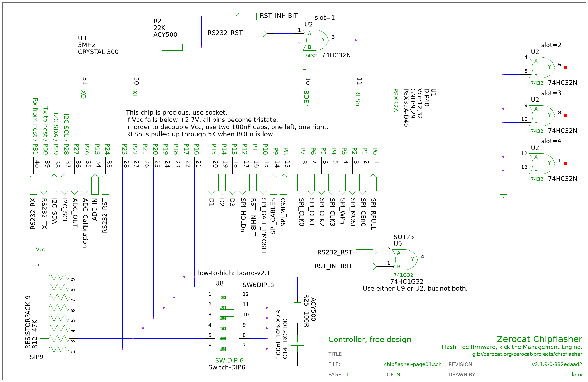Select the D1 port symbol at pin 20
588x382 pixels.
[x=212, y=184]
